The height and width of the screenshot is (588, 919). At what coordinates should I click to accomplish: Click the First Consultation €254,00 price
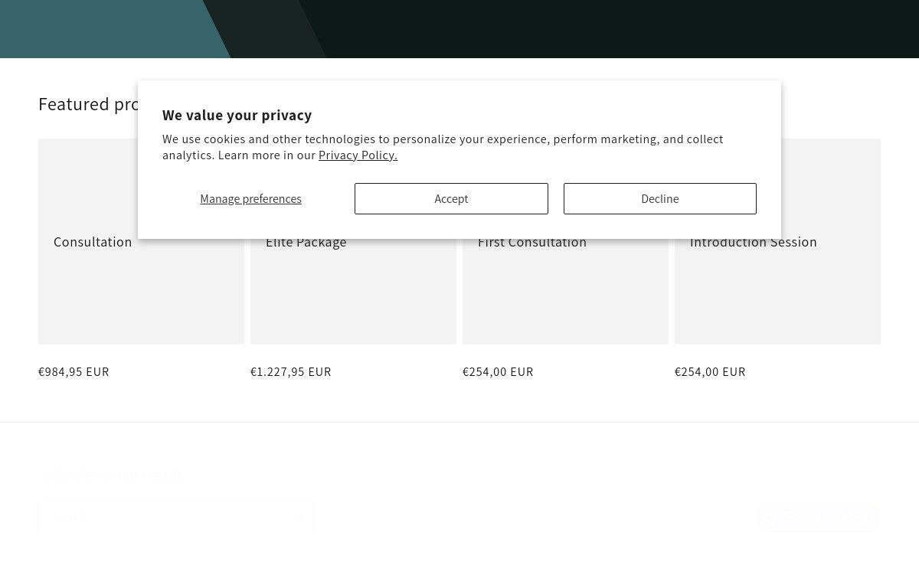[498, 371]
